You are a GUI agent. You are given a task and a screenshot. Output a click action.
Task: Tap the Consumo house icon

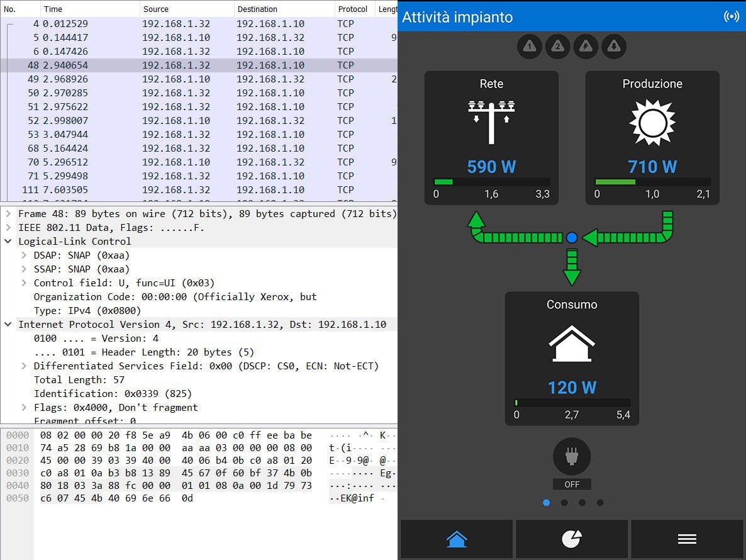coord(572,344)
